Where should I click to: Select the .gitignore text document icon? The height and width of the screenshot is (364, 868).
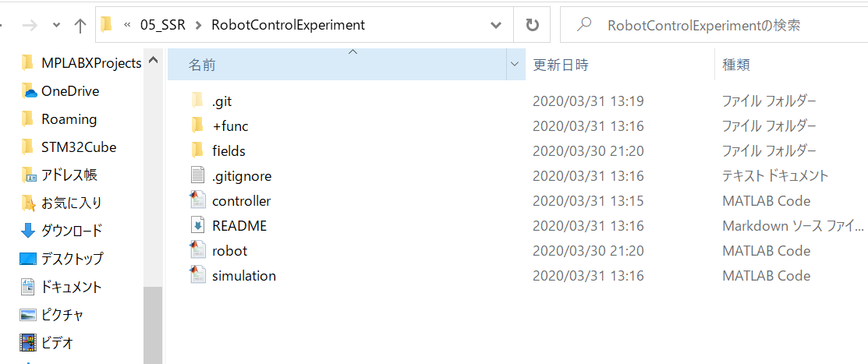pos(197,176)
